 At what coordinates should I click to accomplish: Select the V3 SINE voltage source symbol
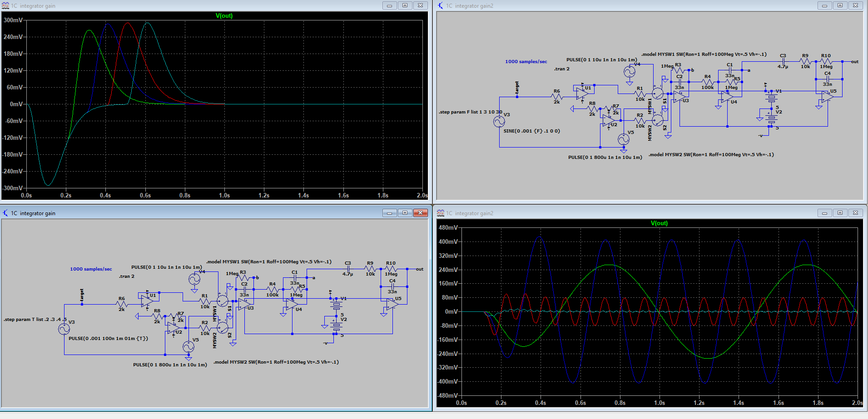(x=499, y=121)
